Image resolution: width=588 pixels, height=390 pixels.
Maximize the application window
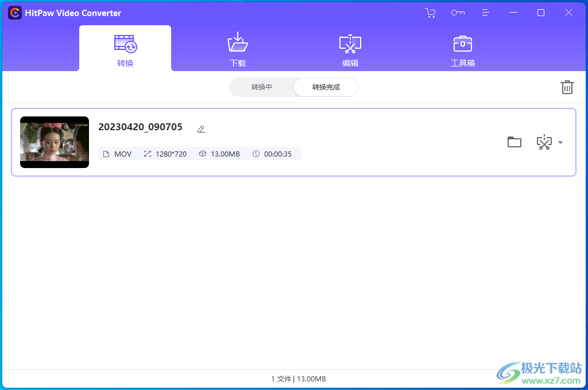click(x=540, y=12)
